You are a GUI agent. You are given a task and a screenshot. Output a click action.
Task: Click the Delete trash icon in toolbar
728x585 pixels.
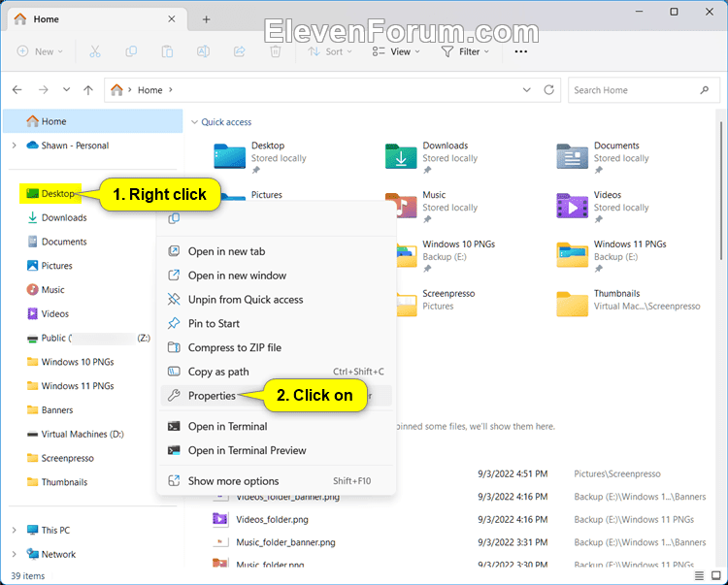click(276, 51)
